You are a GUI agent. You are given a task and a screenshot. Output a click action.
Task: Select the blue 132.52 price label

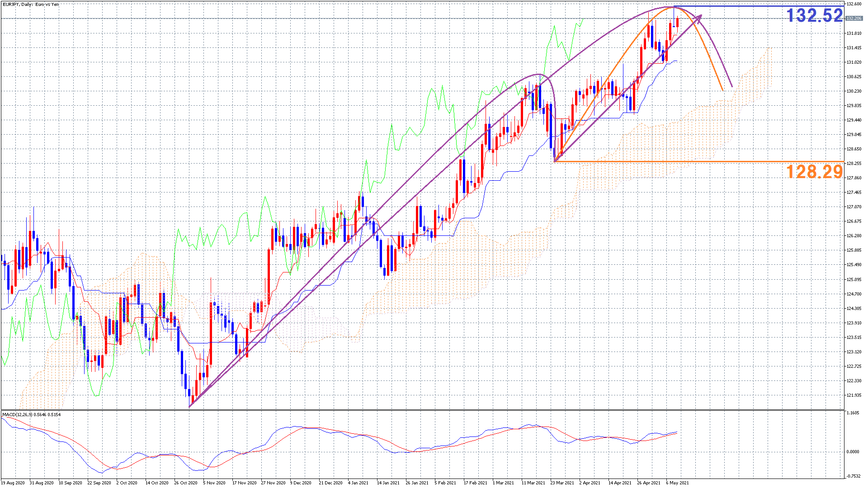point(814,16)
